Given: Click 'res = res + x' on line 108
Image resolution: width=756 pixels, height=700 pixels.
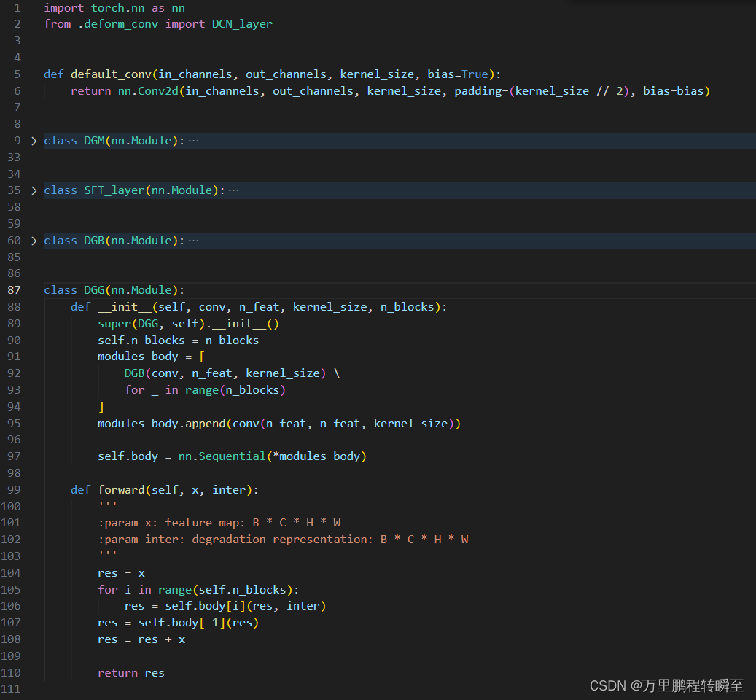Looking at the screenshot, I should coord(141,639).
